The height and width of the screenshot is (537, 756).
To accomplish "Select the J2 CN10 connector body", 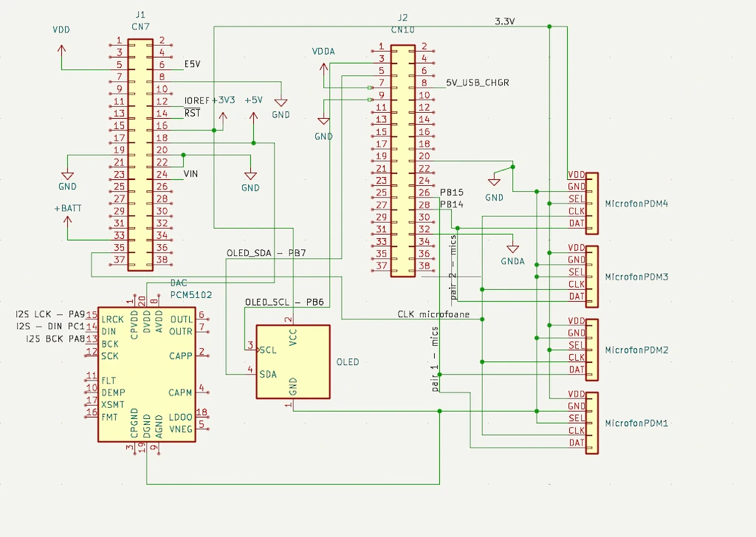I will click(403, 161).
